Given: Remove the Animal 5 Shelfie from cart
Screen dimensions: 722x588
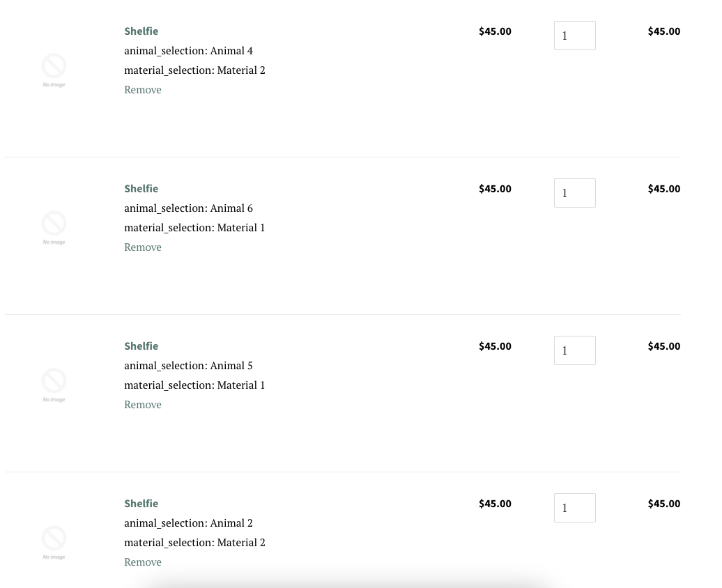Looking at the screenshot, I should point(143,405).
